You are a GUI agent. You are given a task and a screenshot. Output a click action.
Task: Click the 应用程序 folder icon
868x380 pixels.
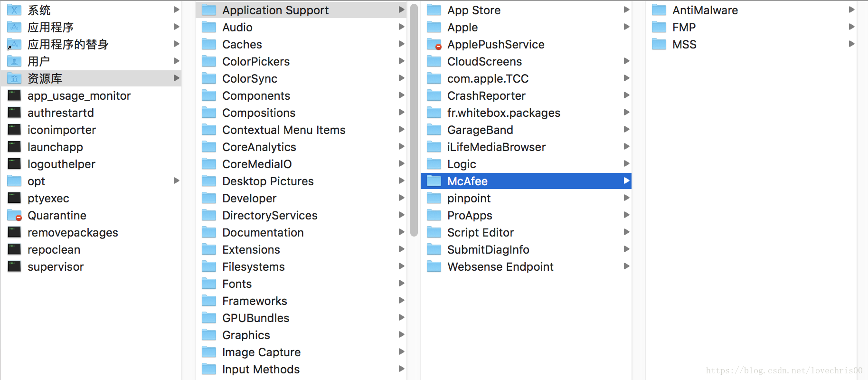[14, 27]
